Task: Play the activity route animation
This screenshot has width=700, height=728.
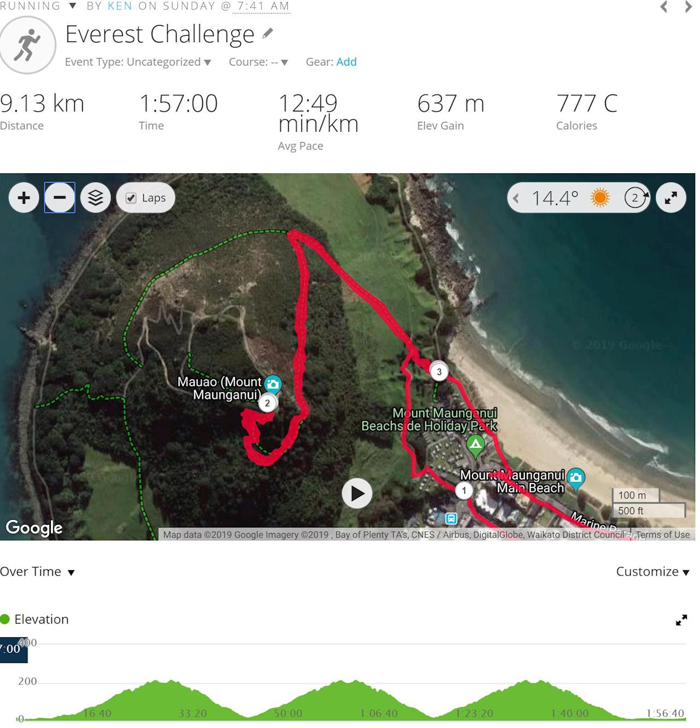Action: (357, 494)
